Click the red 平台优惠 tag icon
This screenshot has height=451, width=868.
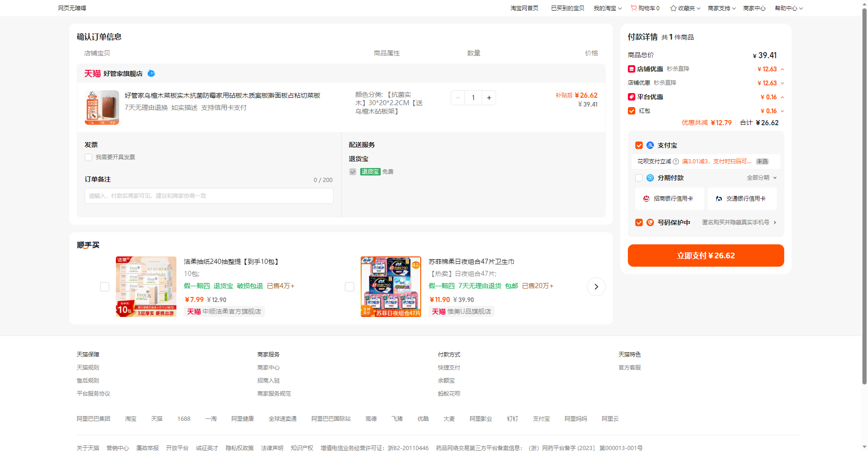632,97
